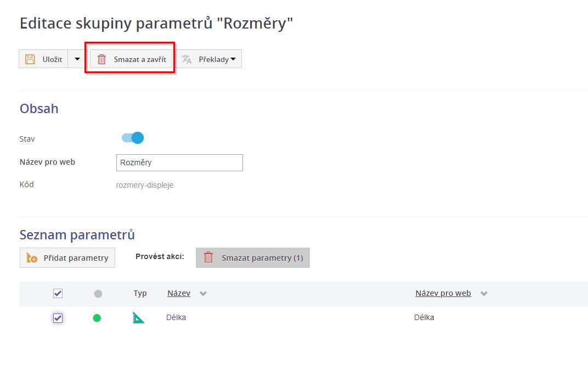Toggle the Stav switch off
Screen dimensions: 588x381
pyautogui.click(x=133, y=138)
